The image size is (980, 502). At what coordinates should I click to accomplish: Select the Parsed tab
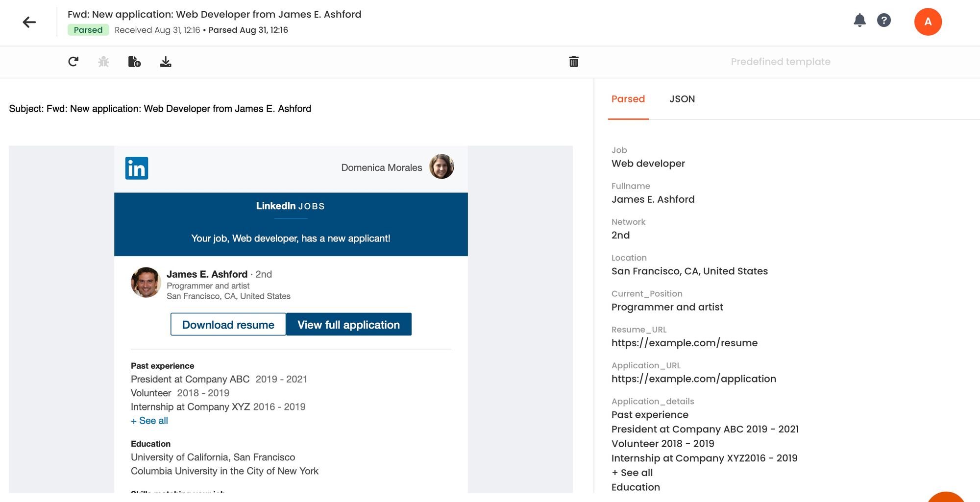point(628,99)
